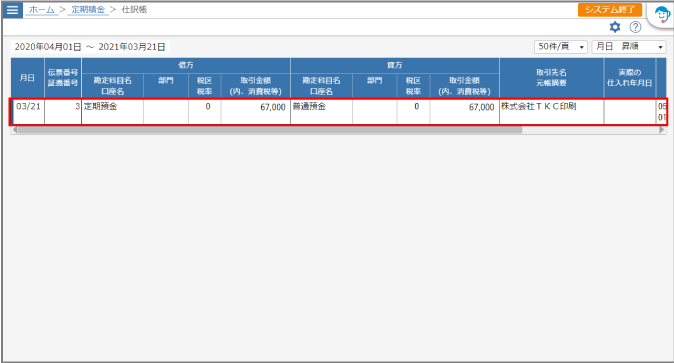Image resolution: width=674 pixels, height=363 pixels.
Task: Click the debit amount 67,000 cell
Action: (256, 112)
